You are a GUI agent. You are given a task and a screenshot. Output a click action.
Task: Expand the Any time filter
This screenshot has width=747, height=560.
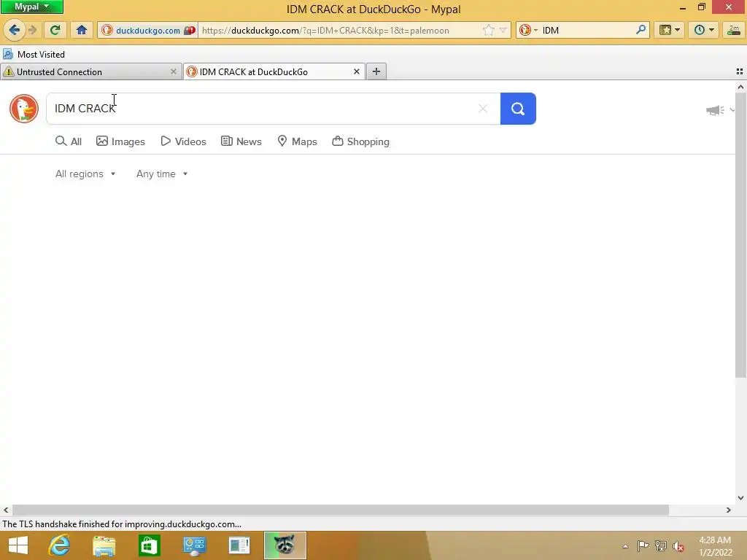162,174
